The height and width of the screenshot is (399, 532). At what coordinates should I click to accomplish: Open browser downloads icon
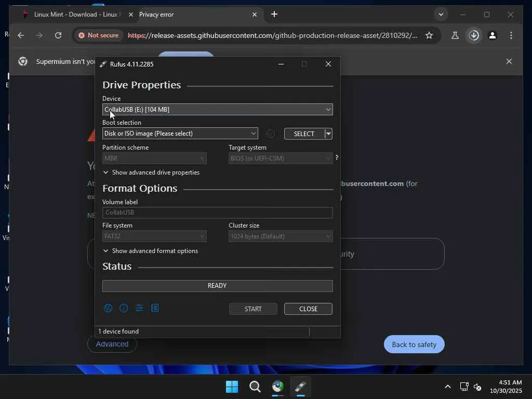coord(474,35)
